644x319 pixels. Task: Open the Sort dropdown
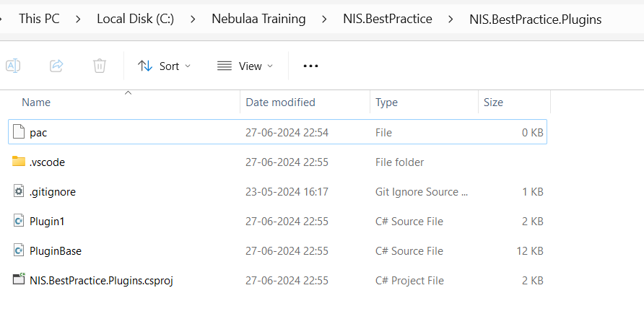coord(164,66)
